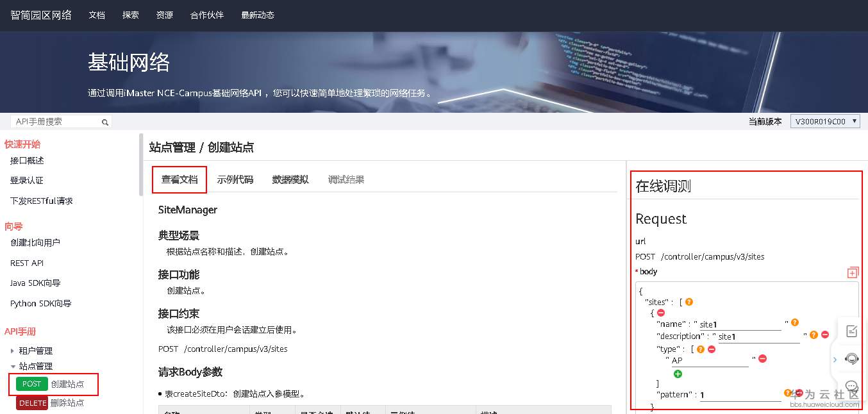Click the help icon beside the "description" field
This screenshot has width=868, height=414.
[814, 335]
